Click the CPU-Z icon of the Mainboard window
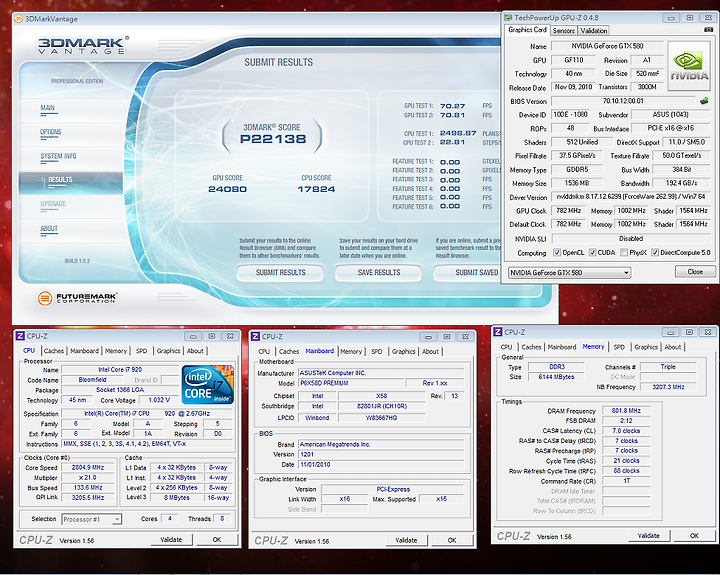Screen dimensions: 720x575 255,337
